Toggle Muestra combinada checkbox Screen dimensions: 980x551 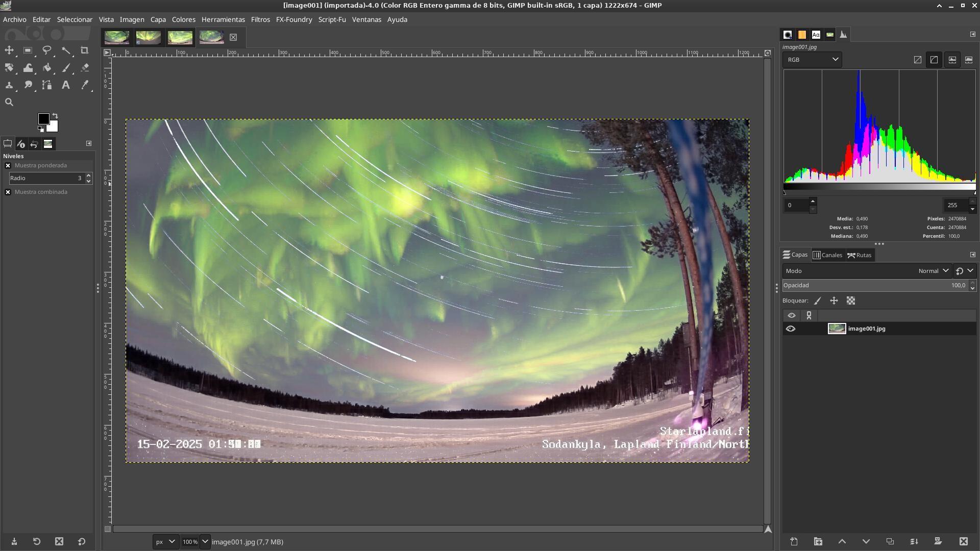tap(8, 192)
